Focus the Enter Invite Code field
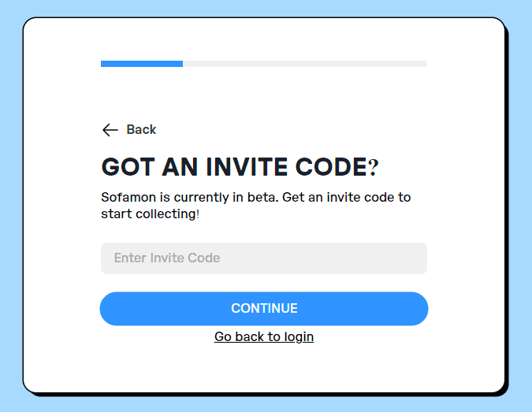Screen dimensions: 532x412 [x=264, y=258]
